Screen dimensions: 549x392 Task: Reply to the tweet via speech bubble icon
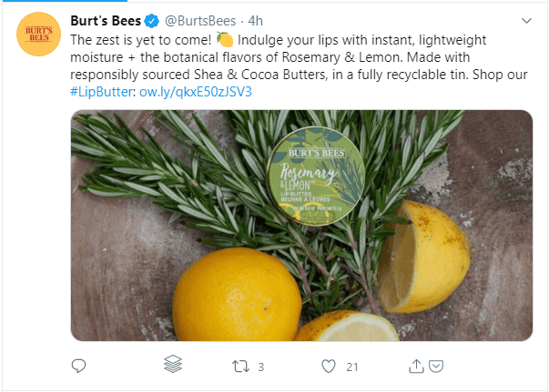pyautogui.click(x=78, y=366)
